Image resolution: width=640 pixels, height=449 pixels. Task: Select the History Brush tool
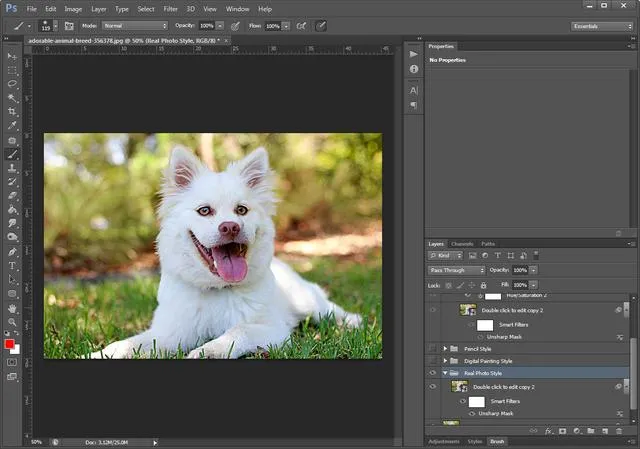(x=12, y=182)
